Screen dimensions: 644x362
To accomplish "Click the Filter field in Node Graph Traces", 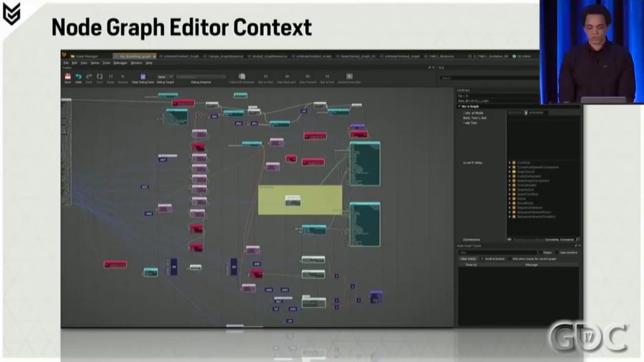I will pyautogui.click(x=497, y=253).
